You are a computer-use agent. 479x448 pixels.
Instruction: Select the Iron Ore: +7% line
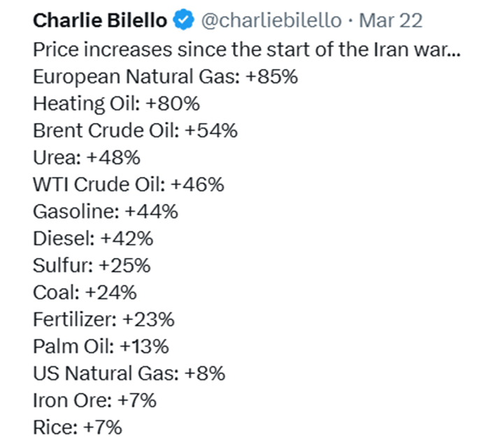coord(94,400)
